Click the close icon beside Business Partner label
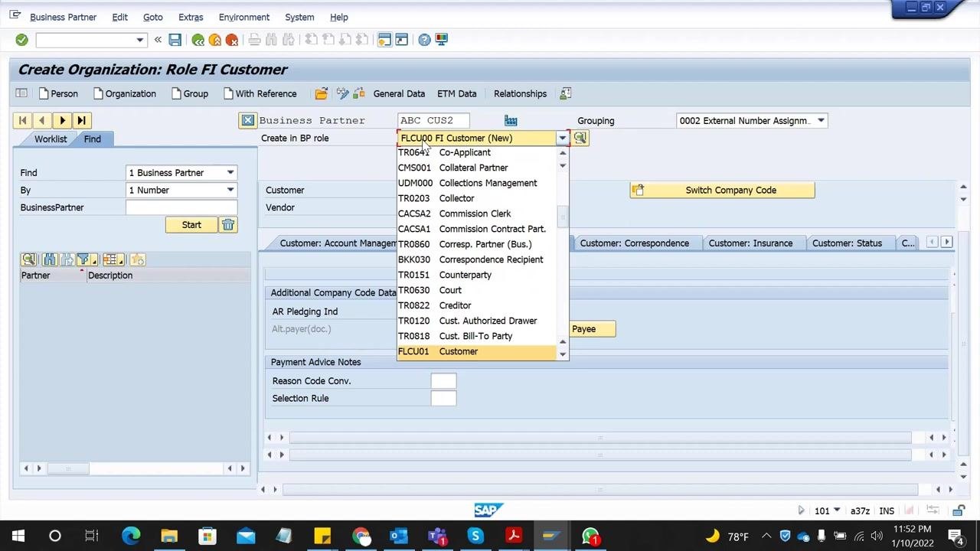 (x=247, y=120)
